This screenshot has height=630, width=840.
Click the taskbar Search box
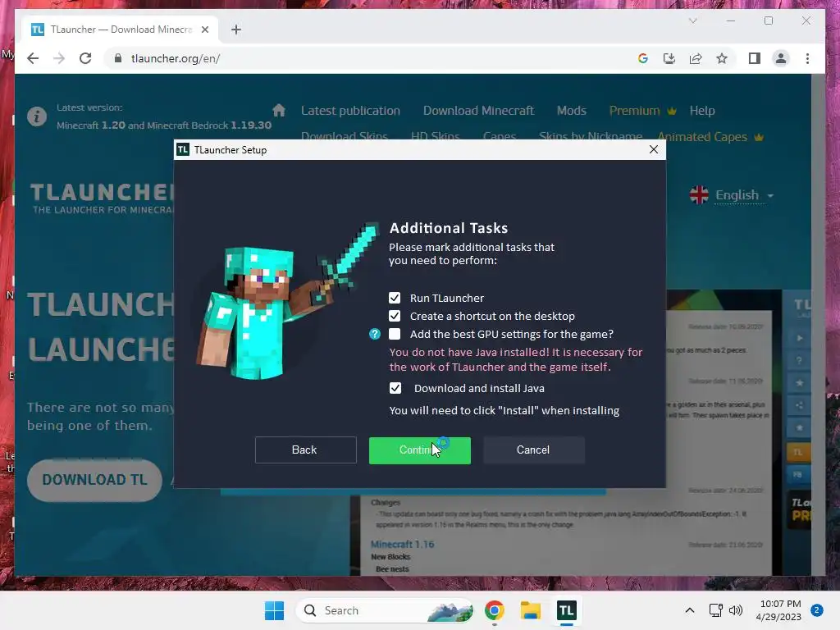click(x=385, y=610)
